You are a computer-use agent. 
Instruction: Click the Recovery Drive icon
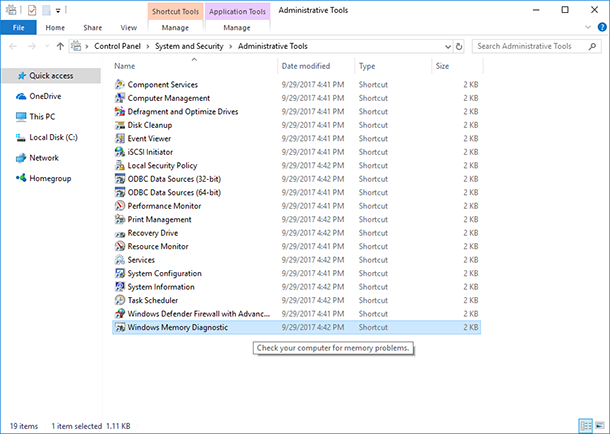pos(120,233)
